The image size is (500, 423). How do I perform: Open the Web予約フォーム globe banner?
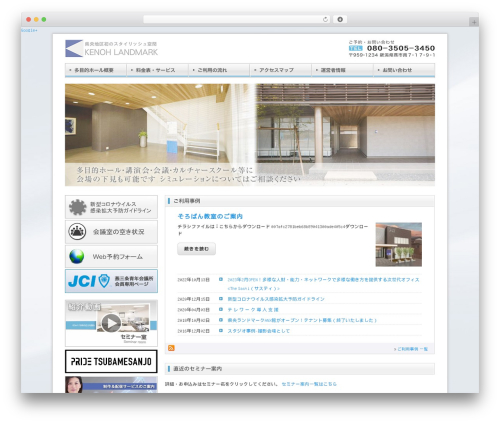pos(111,256)
